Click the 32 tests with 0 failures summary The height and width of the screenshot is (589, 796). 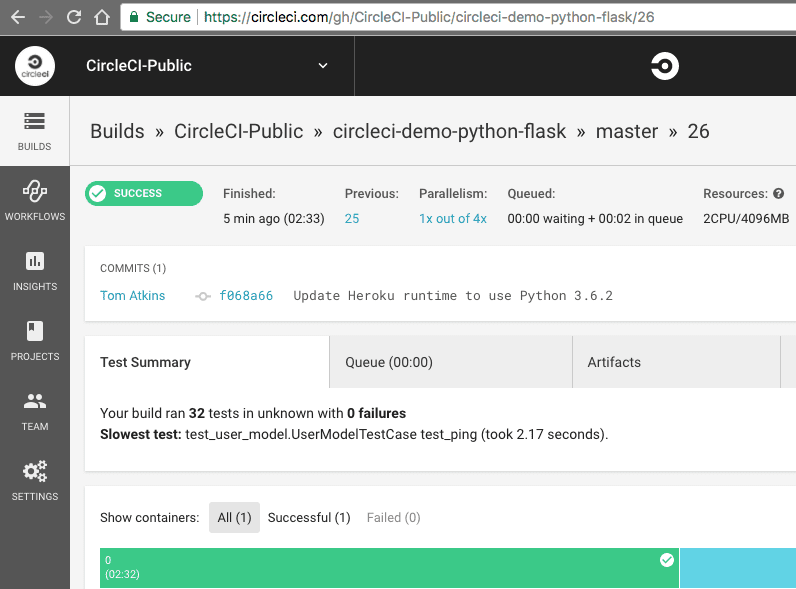(x=253, y=413)
